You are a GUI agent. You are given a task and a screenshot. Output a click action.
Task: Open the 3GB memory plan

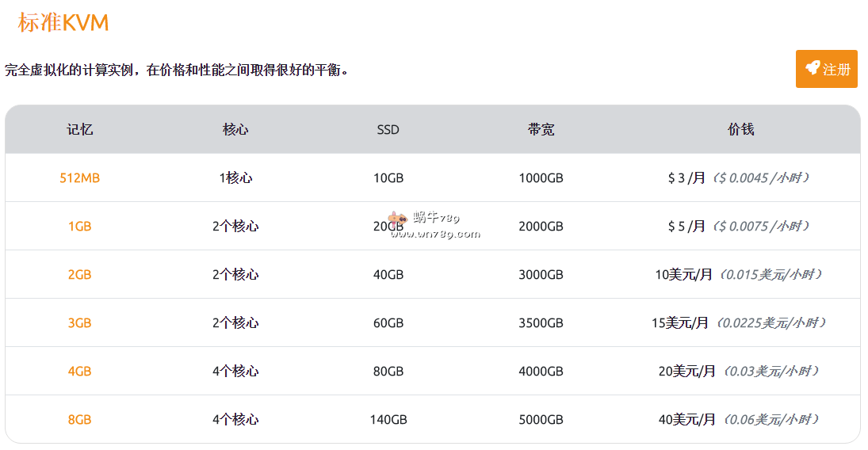click(x=80, y=323)
